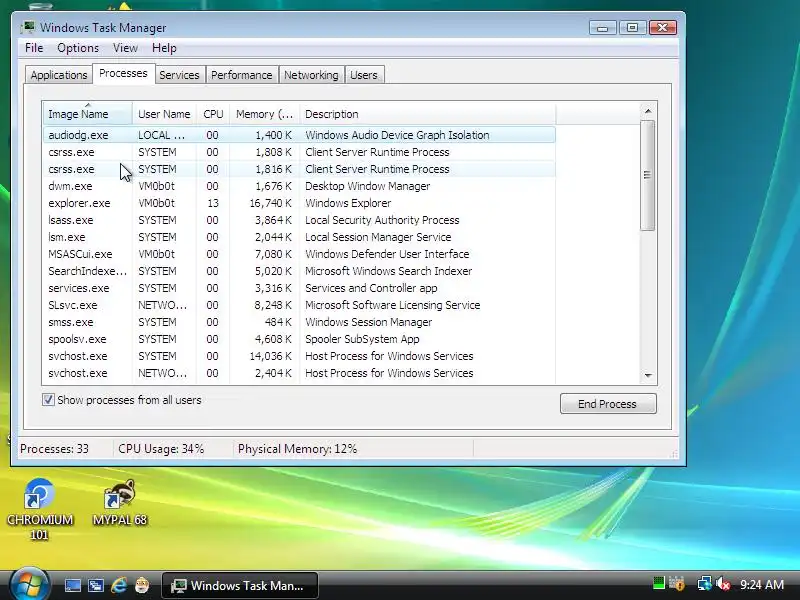Click the muted volume tray icon

point(723,583)
